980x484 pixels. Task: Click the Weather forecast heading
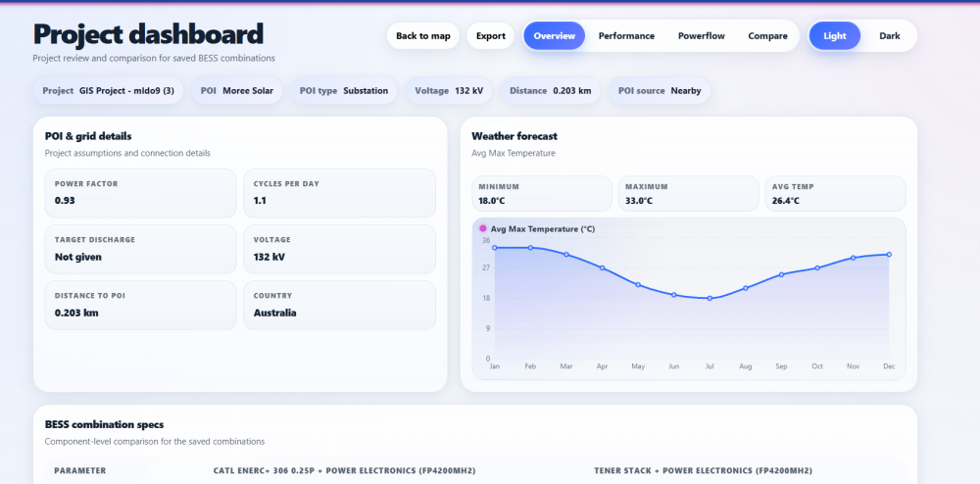(x=514, y=136)
